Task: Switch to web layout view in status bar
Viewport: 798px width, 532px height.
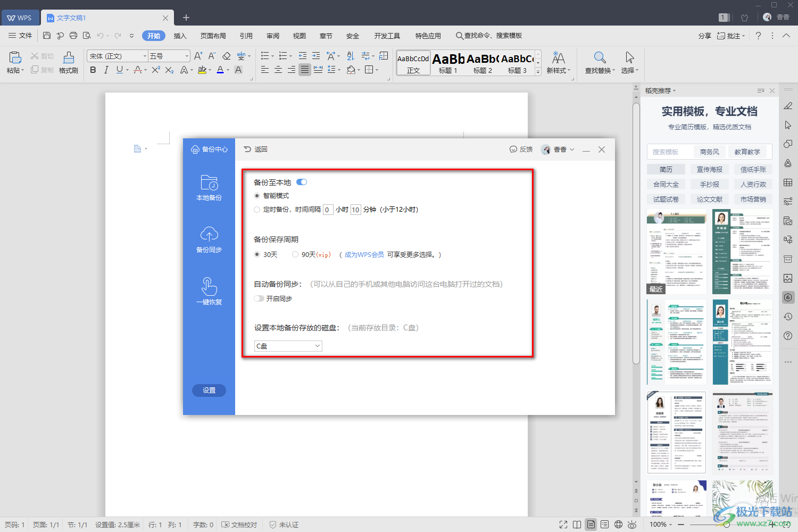Action: [x=618, y=525]
